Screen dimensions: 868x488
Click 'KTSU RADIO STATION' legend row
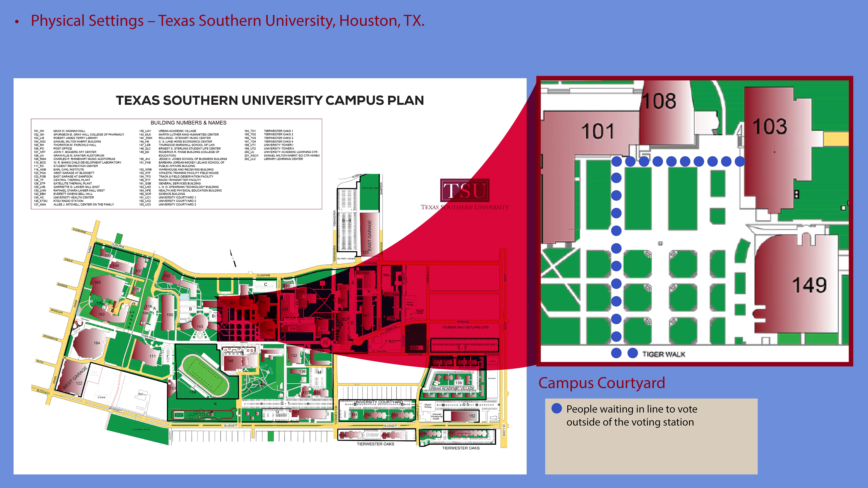[58, 201]
